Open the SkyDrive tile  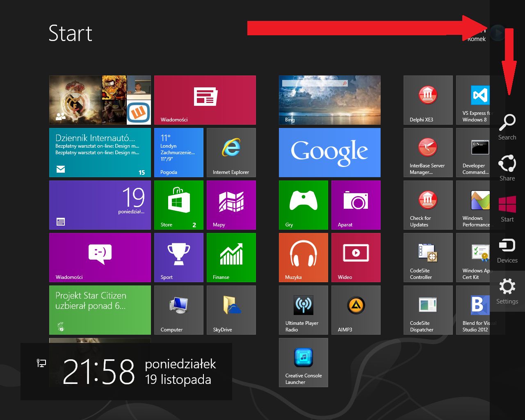coord(231,310)
